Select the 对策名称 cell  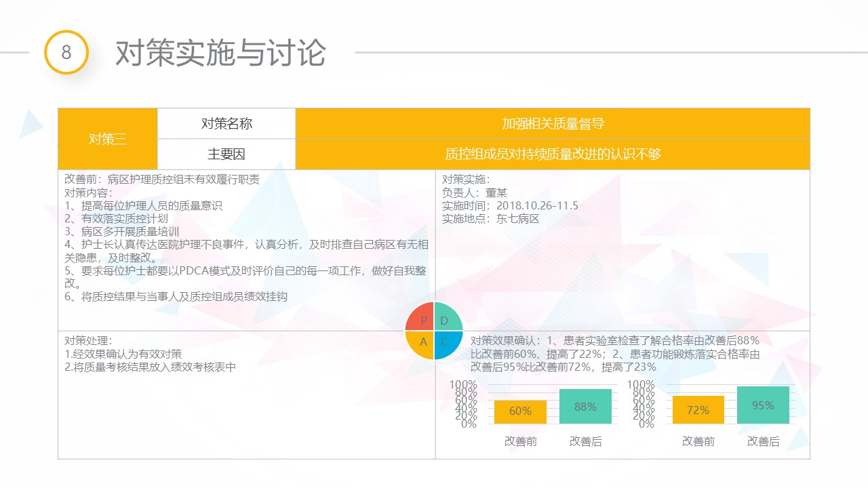[x=226, y=123]
